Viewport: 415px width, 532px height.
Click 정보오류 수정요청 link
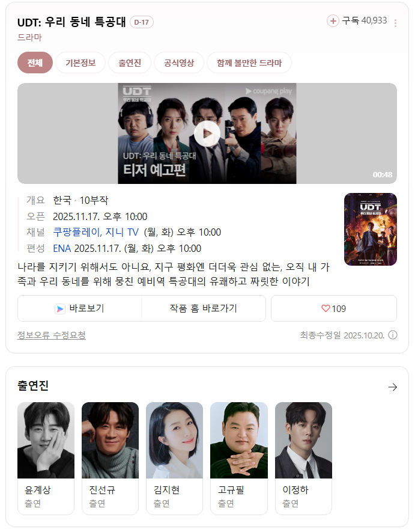[51, 335]
